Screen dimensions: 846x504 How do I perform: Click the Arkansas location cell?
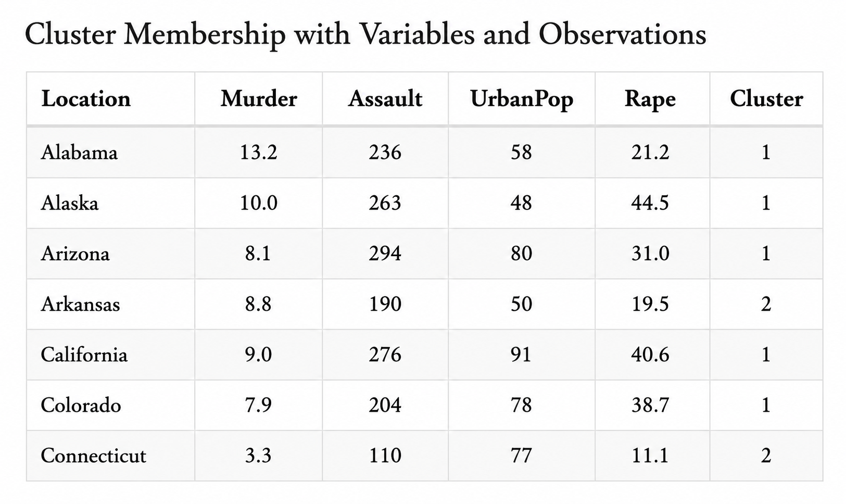(x=80, y=304)
